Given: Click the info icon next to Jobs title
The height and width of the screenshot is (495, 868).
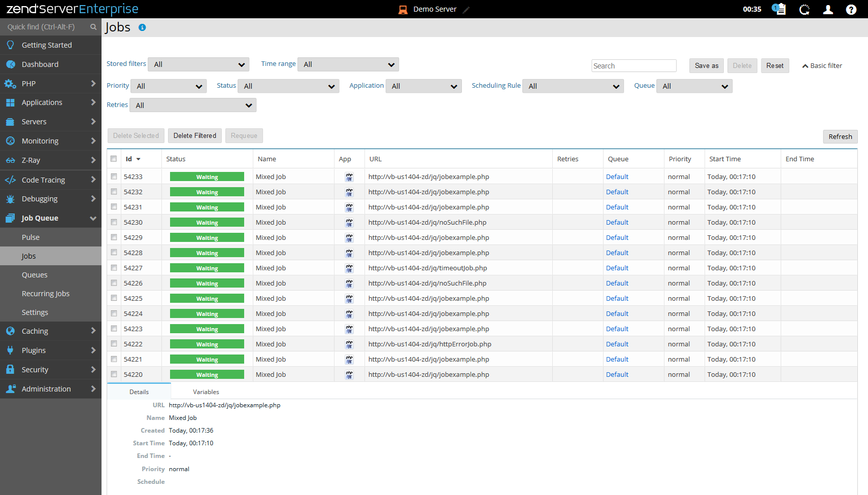Looking at the screenshot, I should 142,27.
